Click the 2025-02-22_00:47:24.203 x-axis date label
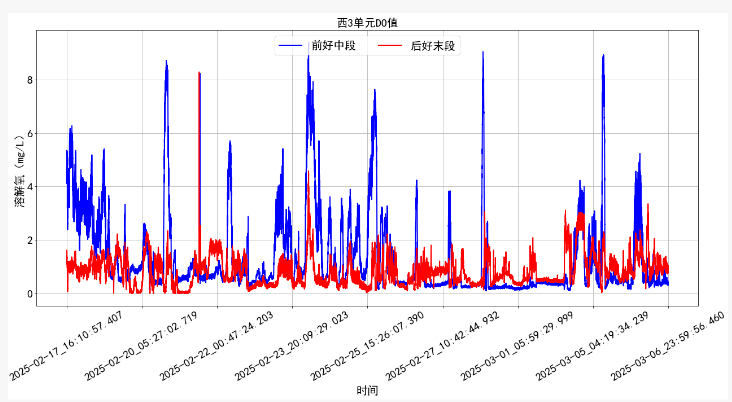The width and height of the screenshot is (732, 402). (x=219, y=344)
